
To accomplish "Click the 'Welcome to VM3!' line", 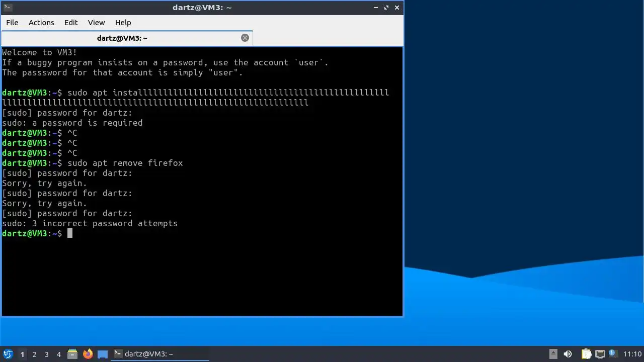I will [39, 52].
